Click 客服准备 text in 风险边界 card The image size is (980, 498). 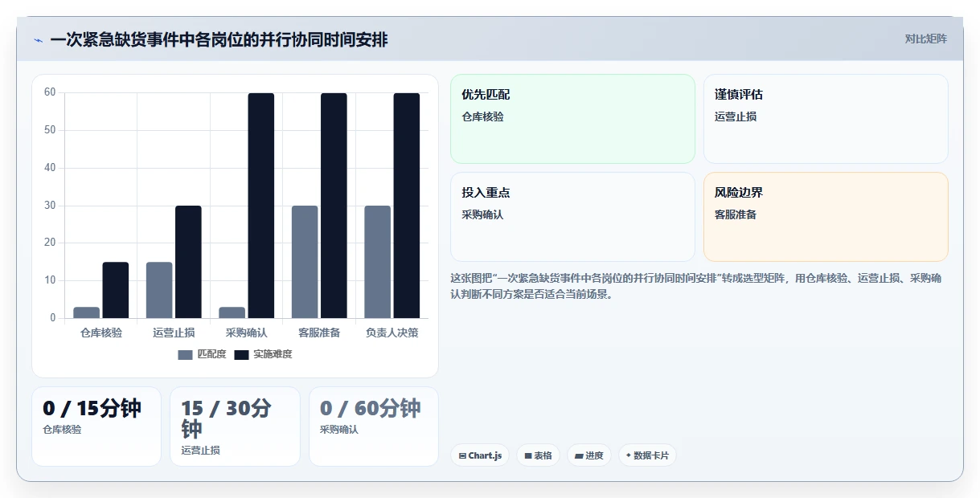(736, 214)
